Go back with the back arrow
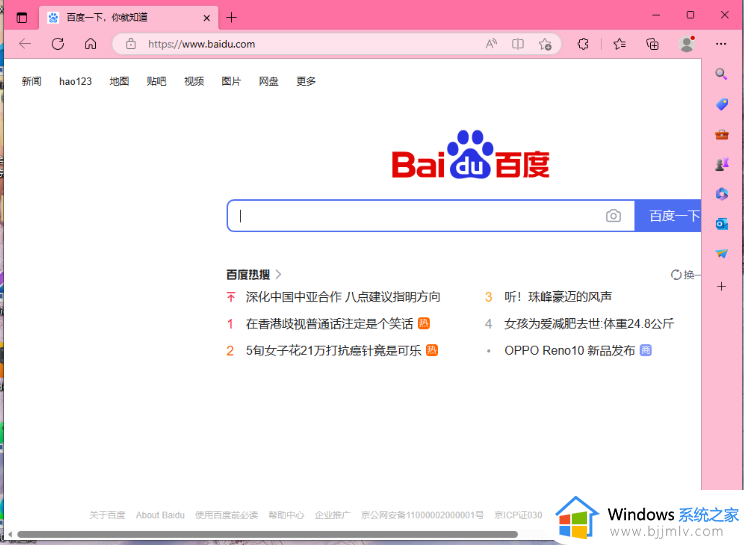 (25, 44)
